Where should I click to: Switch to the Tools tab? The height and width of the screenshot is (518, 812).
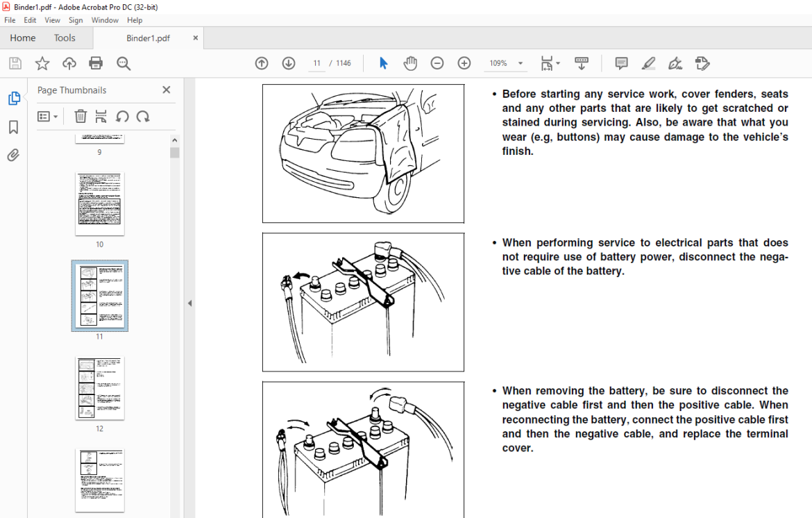pos(65,37)
